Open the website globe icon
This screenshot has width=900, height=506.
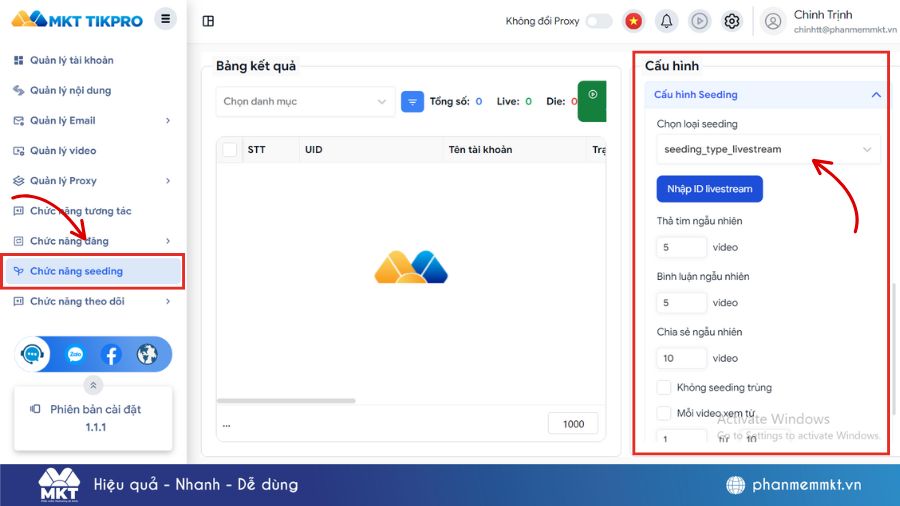pos(147,355)
